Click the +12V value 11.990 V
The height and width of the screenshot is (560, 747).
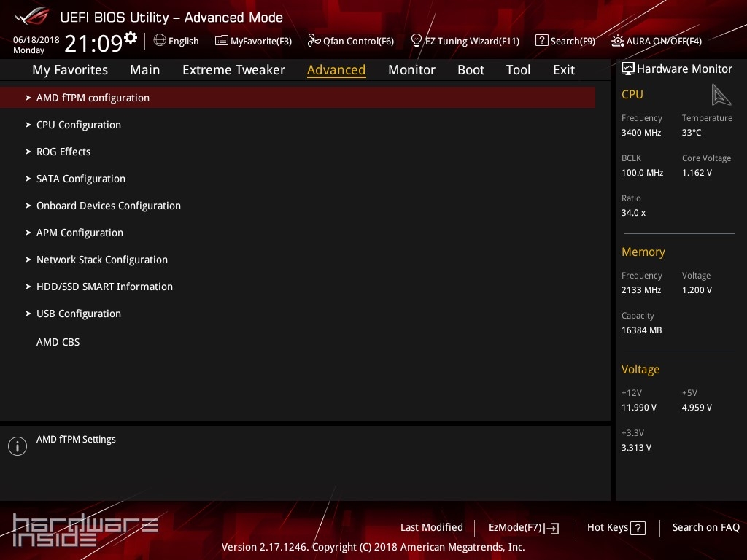[x=639, y=408]
